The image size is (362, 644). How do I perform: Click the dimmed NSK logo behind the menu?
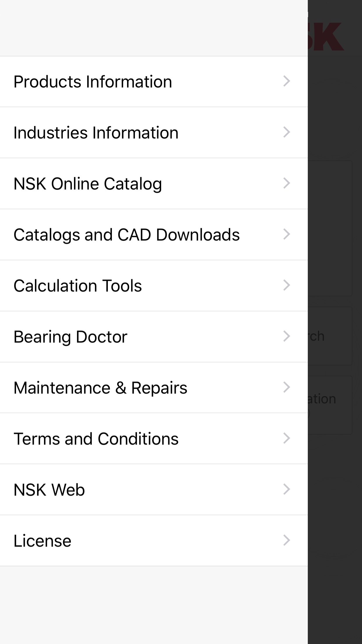(326, 36)
